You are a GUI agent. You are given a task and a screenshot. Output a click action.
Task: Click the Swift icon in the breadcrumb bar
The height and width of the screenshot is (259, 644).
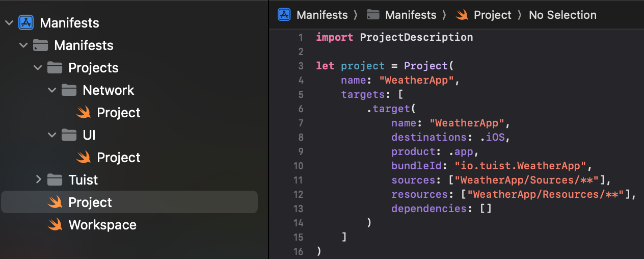coord(462,15)
